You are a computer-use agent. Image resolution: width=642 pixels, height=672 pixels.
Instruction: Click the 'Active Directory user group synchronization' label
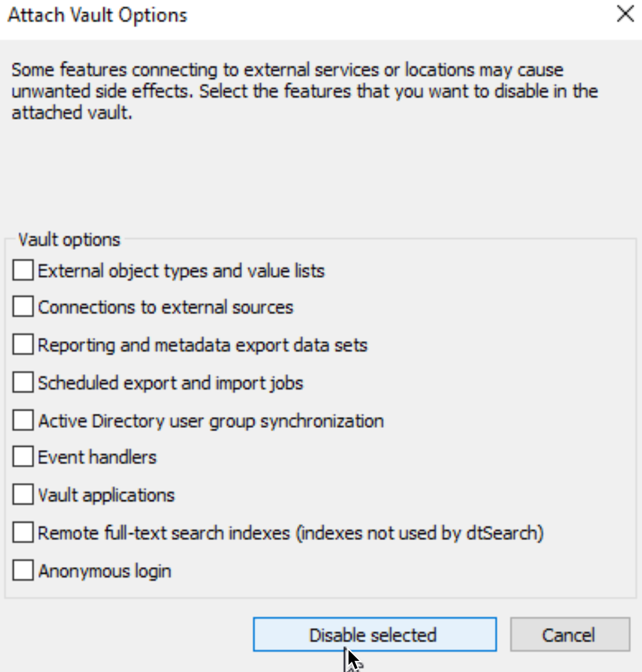(211, 421)
